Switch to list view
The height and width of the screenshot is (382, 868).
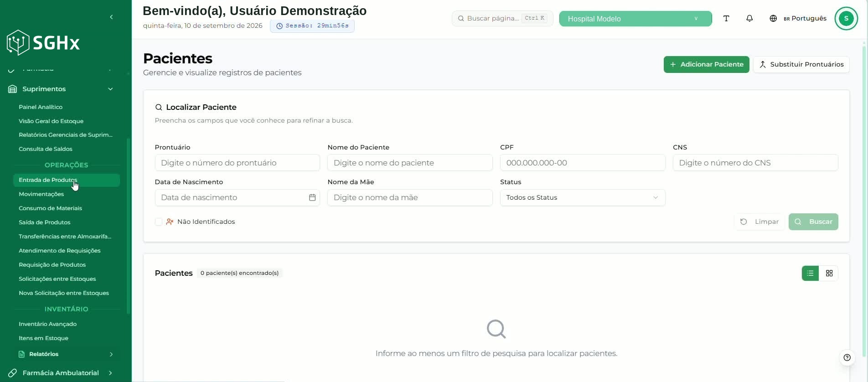[x=810, y=273]
